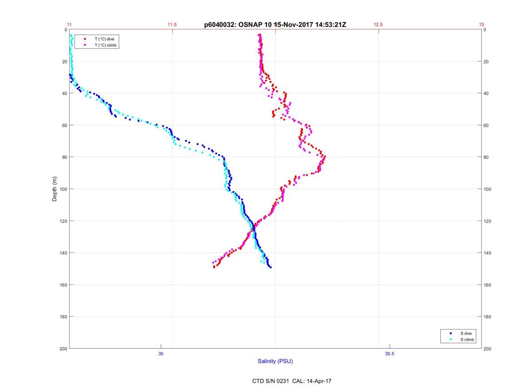Click the '35' tick on the salinity axis
This screenshot has width=532, height=392.
pos(161,353)
